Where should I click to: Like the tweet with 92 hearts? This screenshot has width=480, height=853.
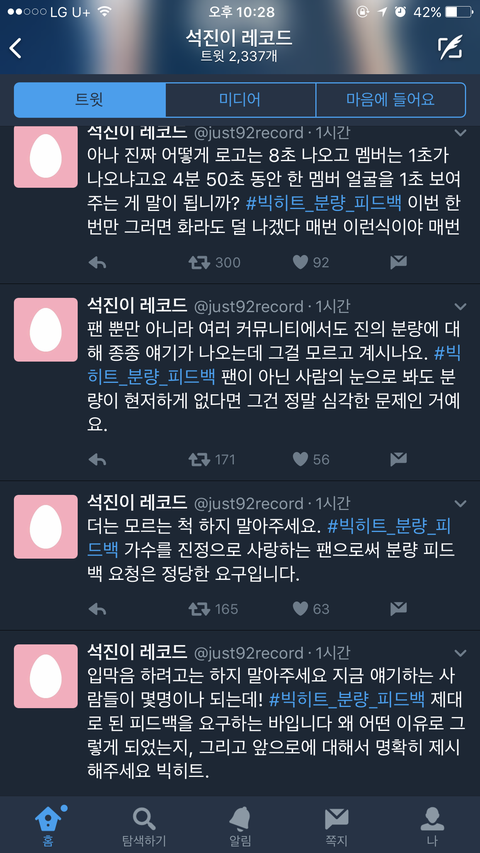[x=300, y=263]
